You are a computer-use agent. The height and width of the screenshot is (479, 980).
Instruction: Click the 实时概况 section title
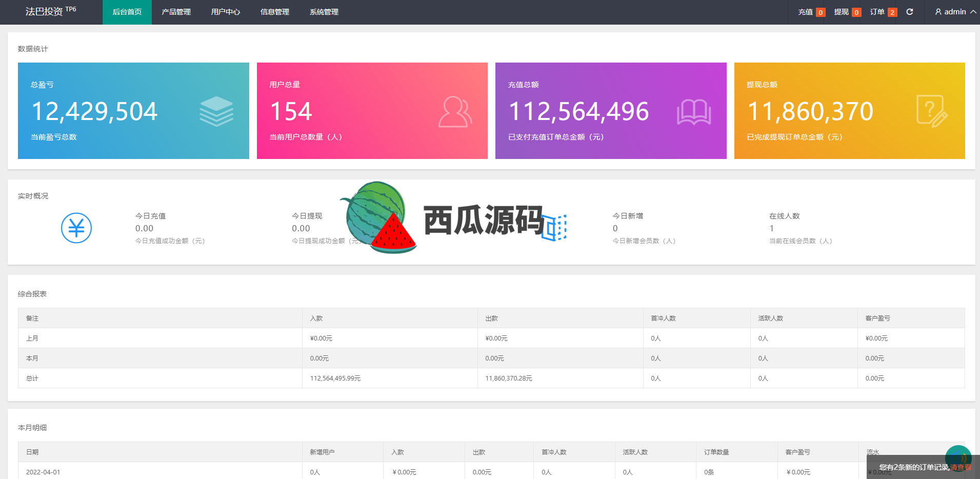coord(33,196)
